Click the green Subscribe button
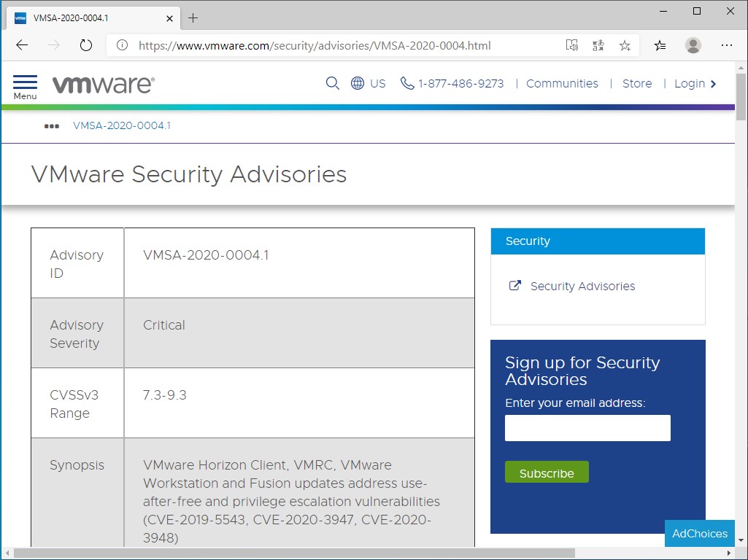The width and height of the screenshot is (748, 560). pos(547,472)
